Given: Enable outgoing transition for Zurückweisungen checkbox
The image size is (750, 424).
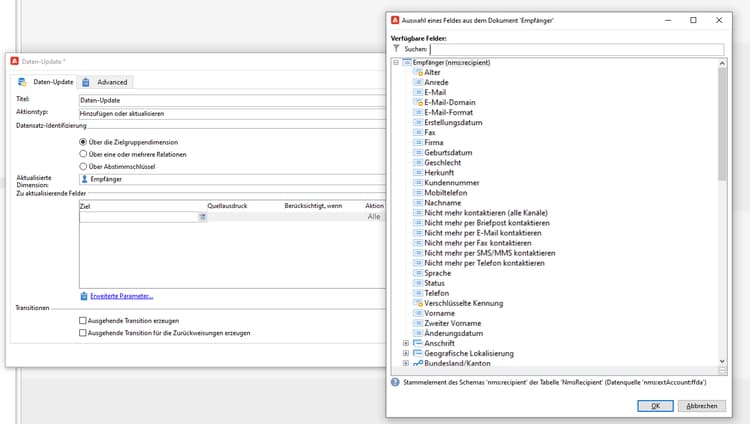Looking at the screenshot, I should click(x=83, y=333).
